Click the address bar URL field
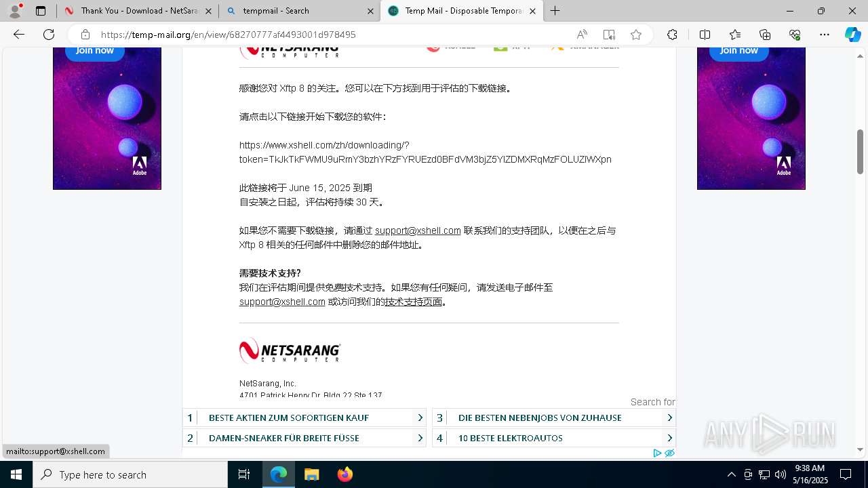This screenshot has height=488, width=868. [x=332, y=35]
